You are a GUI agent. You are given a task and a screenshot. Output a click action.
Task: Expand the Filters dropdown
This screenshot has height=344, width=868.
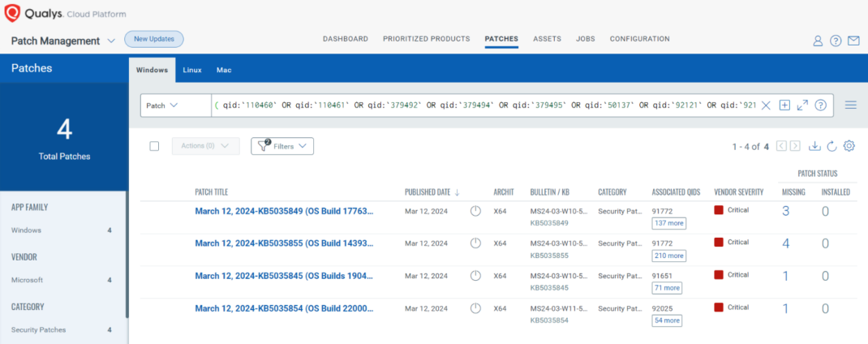[282, 146]
